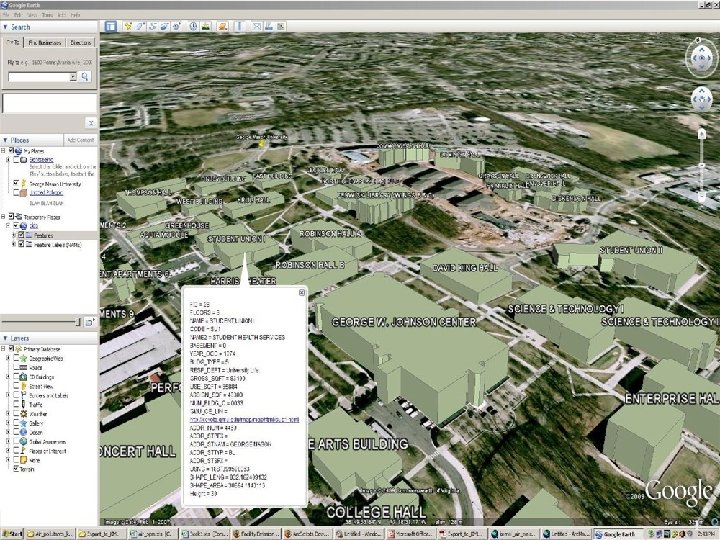Collapse the Places panel triangle
The width and height of the screenshot is (720, 540).
pos(5,140)
